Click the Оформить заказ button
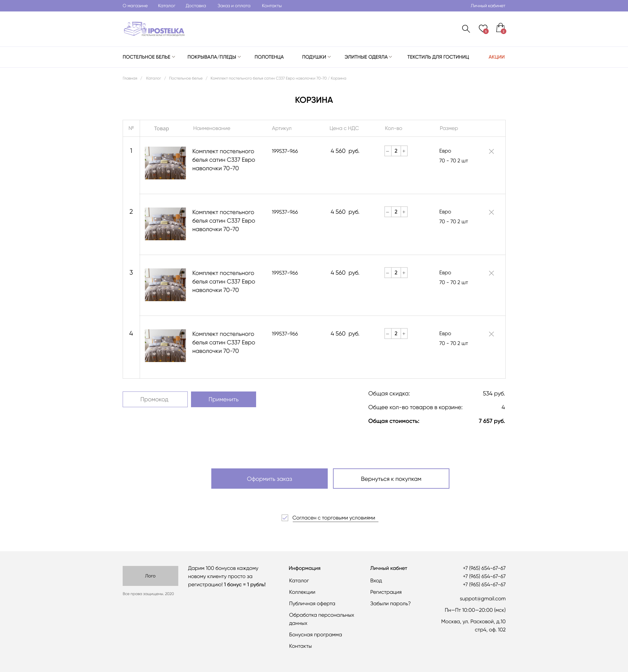This screenshot has width=628, height=672. (x=269, y=479)
